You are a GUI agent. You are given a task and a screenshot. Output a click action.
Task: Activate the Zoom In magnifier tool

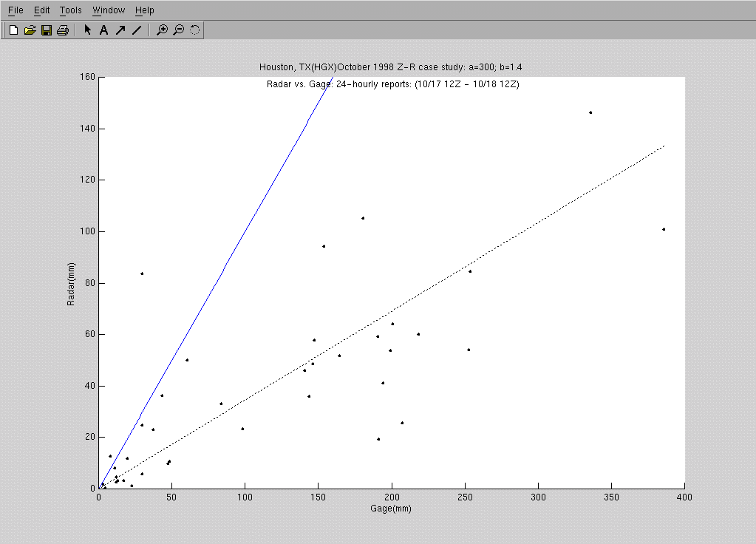[163, 30]
